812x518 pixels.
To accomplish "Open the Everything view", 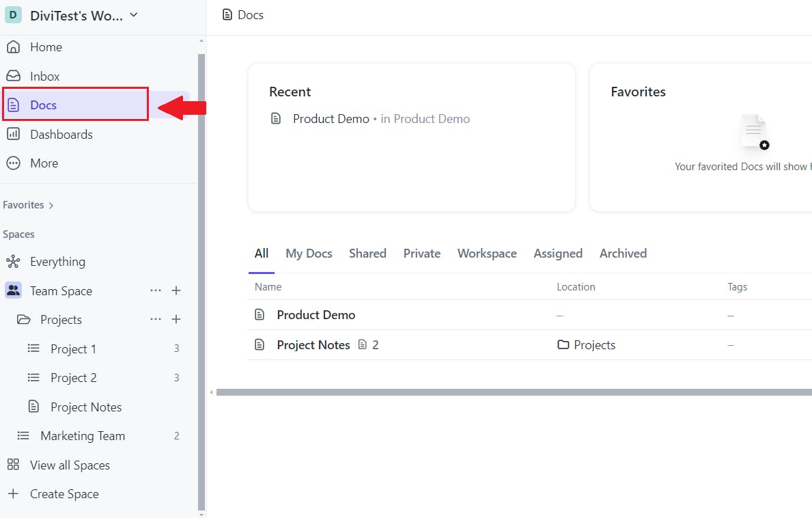I will (x=57, y=261).
